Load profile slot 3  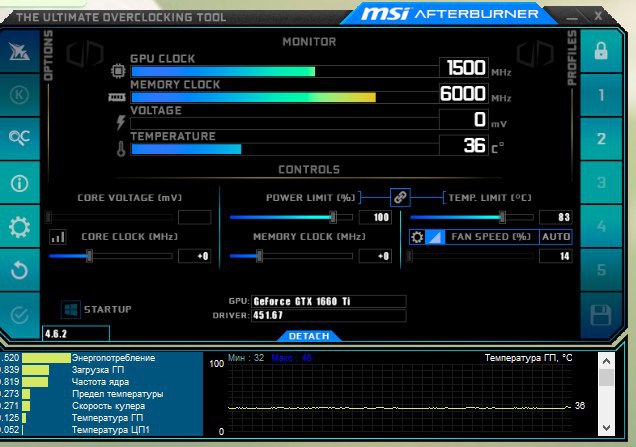601,183
